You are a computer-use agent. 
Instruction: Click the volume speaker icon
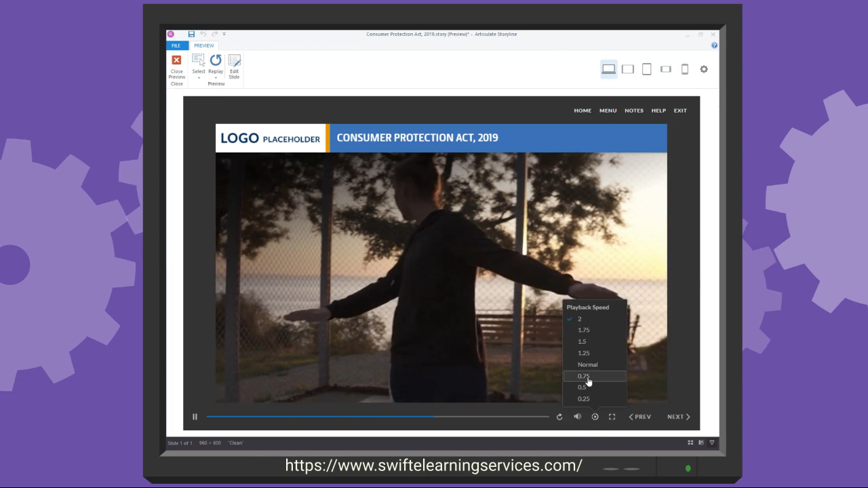click(577, 417)
